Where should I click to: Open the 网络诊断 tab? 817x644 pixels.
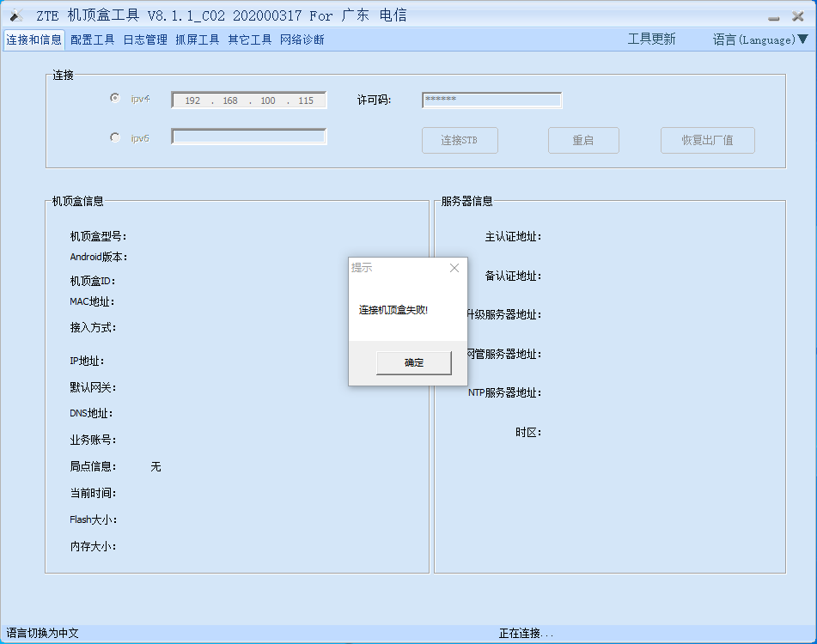tap(302, 39)
